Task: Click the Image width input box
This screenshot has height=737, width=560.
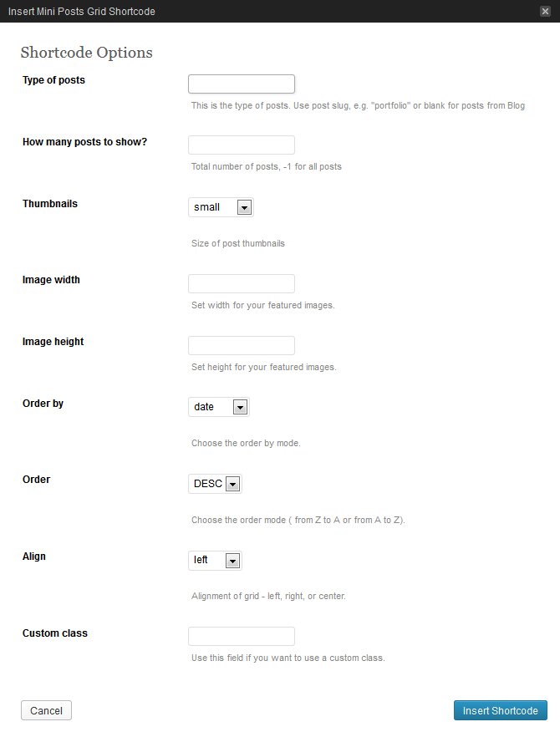Action: 242,283
